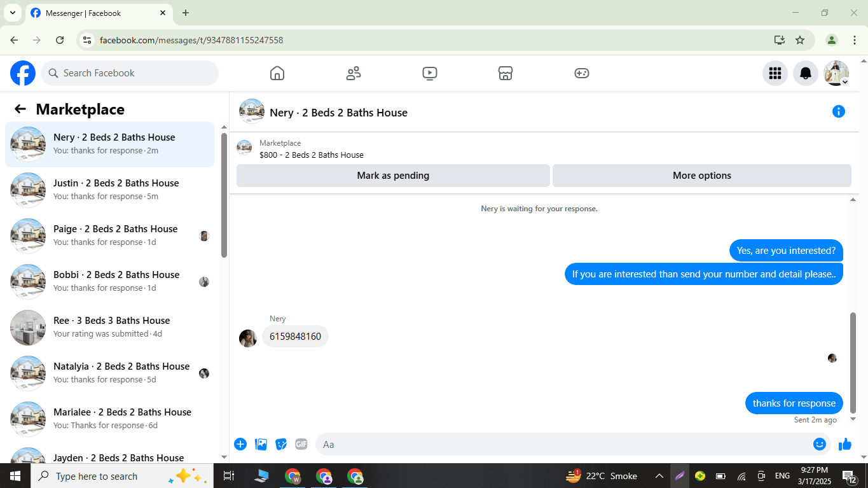Attach a photo using the image icon

[x=261, y=444]
